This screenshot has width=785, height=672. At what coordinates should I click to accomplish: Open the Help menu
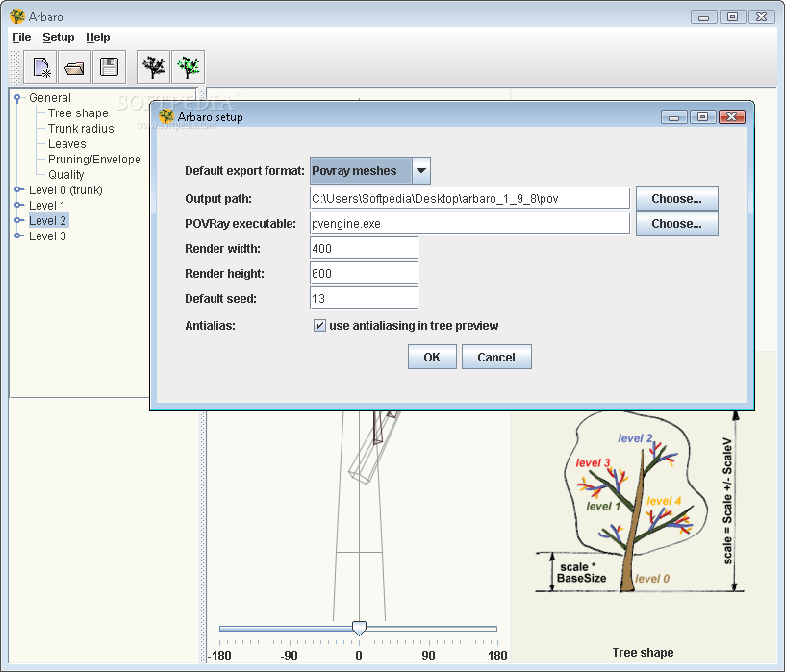pos(97,37)
